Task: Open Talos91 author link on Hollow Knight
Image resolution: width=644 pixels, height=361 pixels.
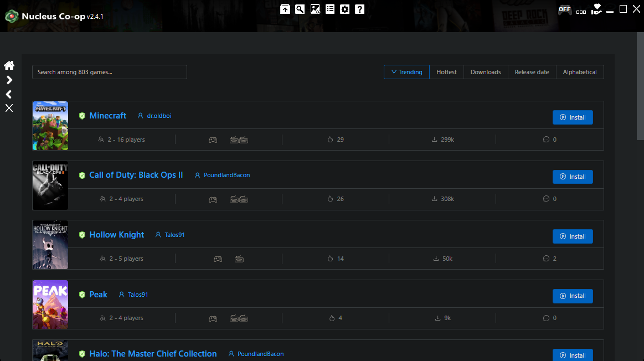Action: pyautogui.click(x=174, y=235)
